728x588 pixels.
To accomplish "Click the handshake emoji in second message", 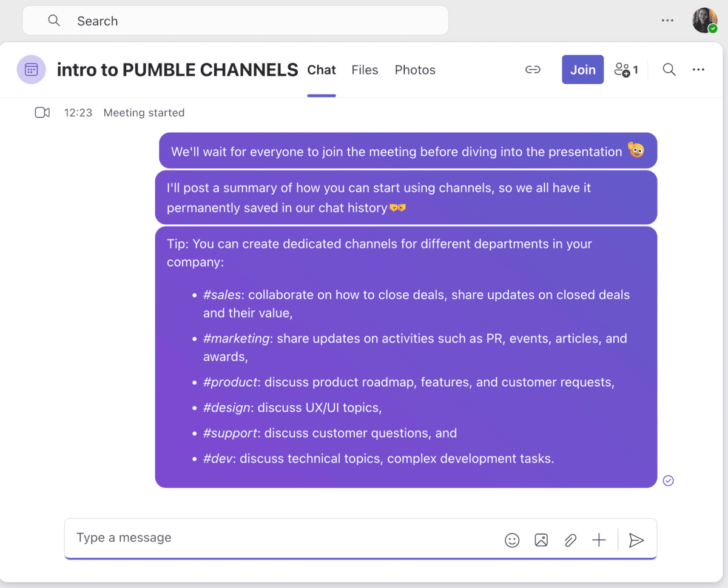I will (397, 208).
